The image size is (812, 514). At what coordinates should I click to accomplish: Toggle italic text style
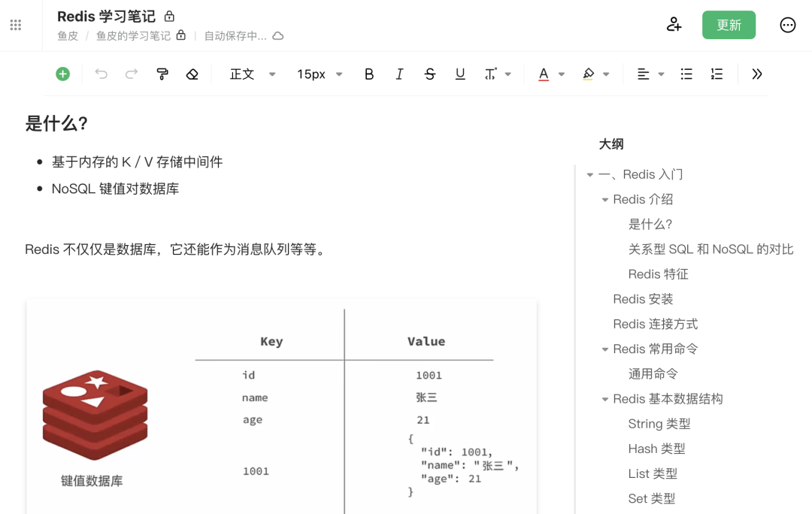pos(399,74)
